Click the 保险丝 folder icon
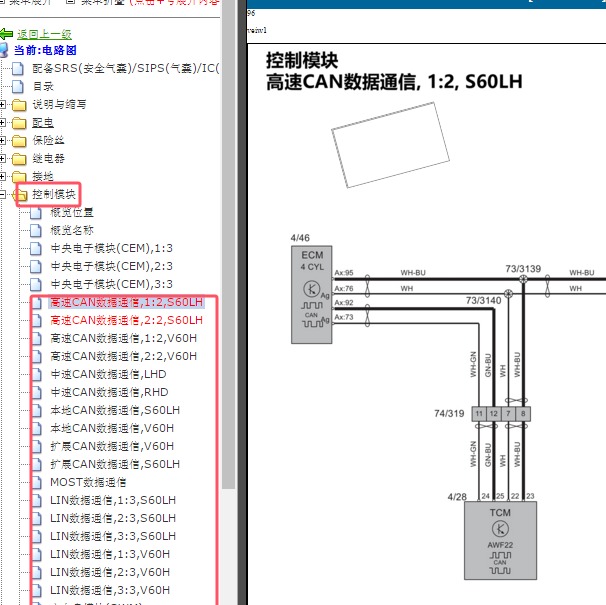Screen dimensions: 606x605 [18, 140]
